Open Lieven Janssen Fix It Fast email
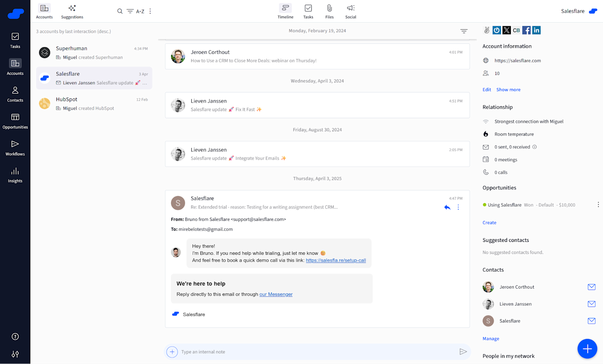The image size is (603, 364). pos(317,105)
